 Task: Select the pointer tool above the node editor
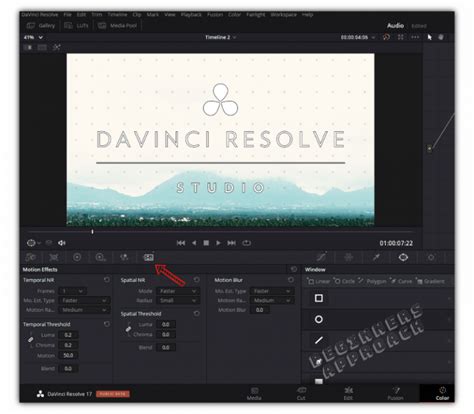tap(429, 37)
